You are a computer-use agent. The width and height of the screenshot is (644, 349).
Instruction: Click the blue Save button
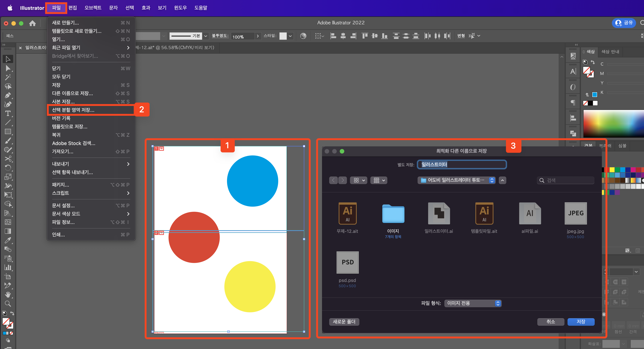(x=581, y=321)
